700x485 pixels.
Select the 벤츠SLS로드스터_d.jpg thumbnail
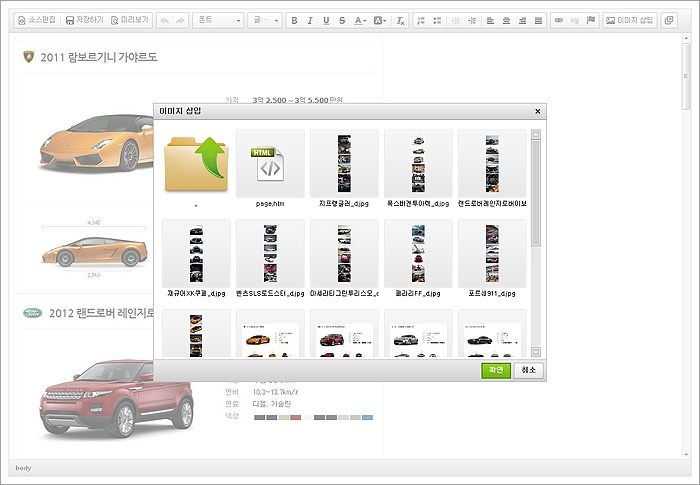(x=270, y=254)
